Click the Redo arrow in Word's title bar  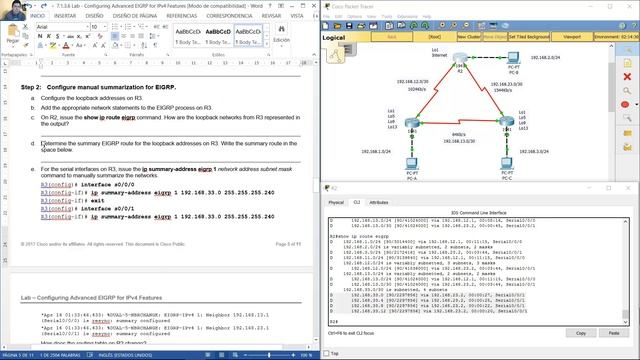44,6
